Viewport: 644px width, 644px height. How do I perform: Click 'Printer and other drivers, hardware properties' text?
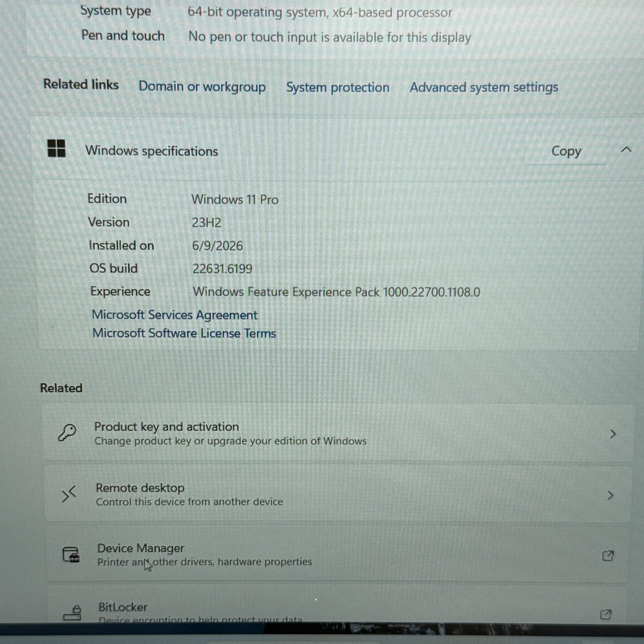[x=204, y=562]
